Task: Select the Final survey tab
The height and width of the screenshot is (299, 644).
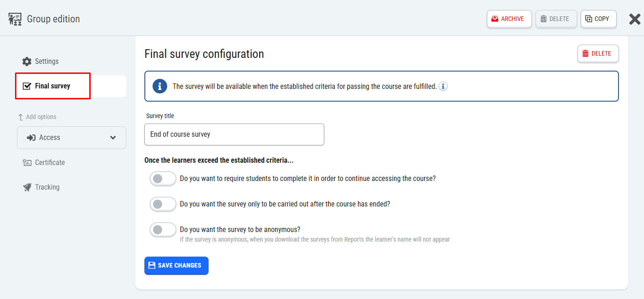Action: [x=52, y=86]
